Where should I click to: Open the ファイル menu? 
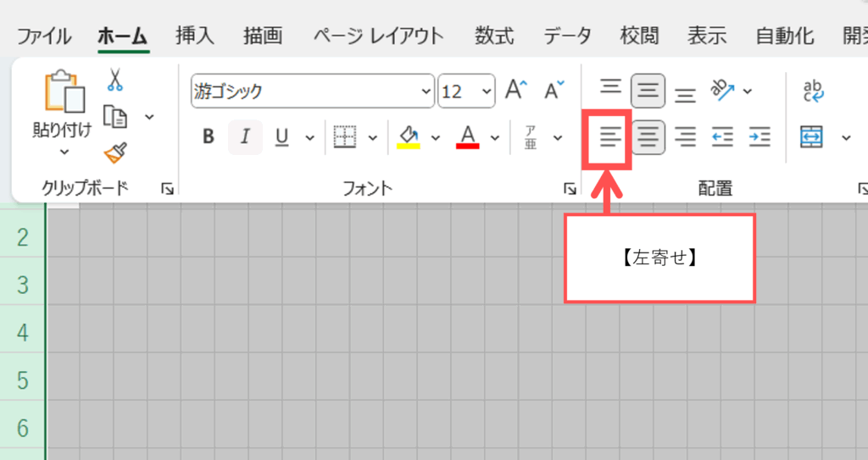(x=44, y=36)
